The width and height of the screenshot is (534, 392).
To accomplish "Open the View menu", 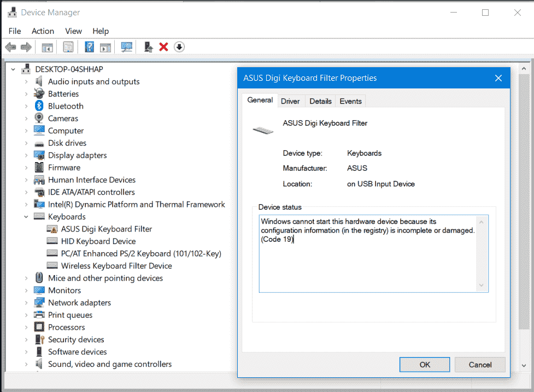I will tap(74, 31).
